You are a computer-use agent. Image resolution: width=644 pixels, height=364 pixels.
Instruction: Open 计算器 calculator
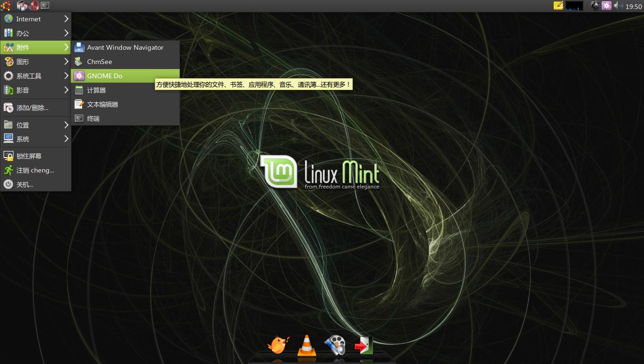125,90
